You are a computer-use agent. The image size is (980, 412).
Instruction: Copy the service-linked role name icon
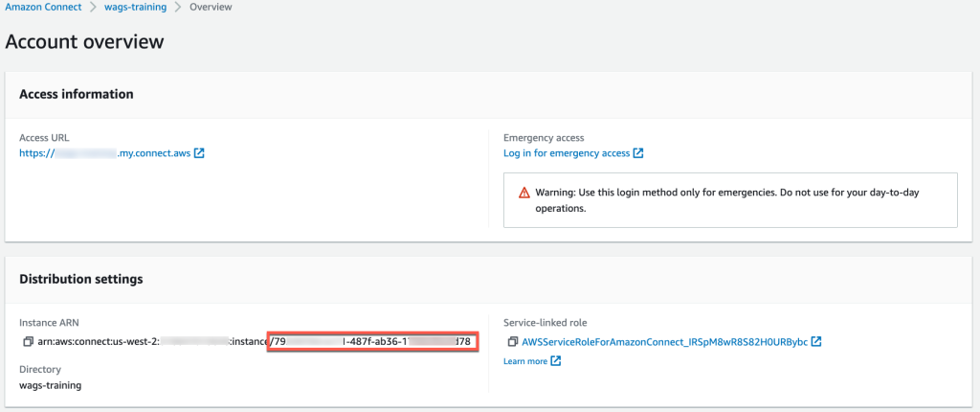513,342
